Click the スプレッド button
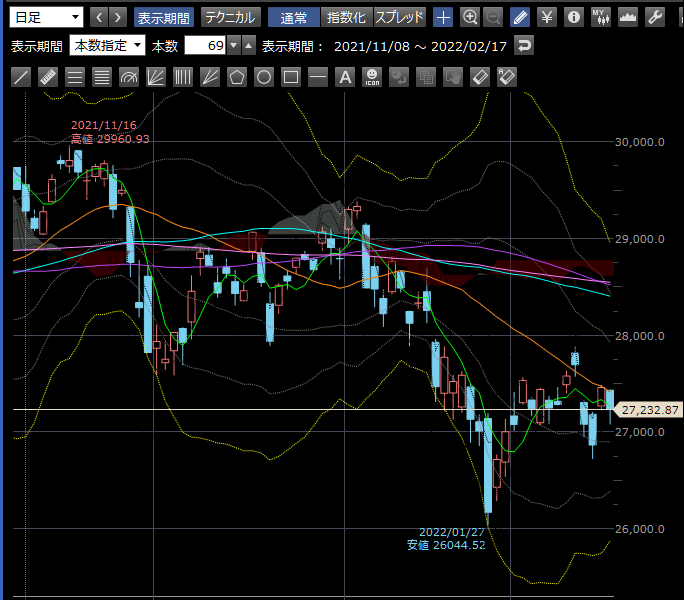Screen dimensions: 684x600 coord(399,17)
